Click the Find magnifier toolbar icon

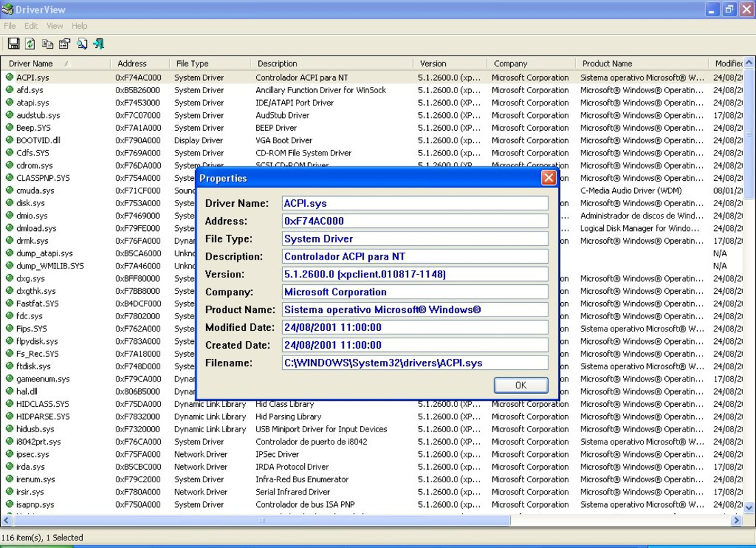[x=82, y=44]
